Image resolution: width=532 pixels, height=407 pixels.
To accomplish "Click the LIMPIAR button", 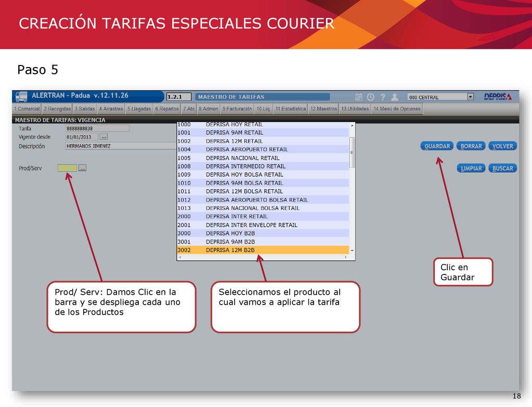I will 471,168.
